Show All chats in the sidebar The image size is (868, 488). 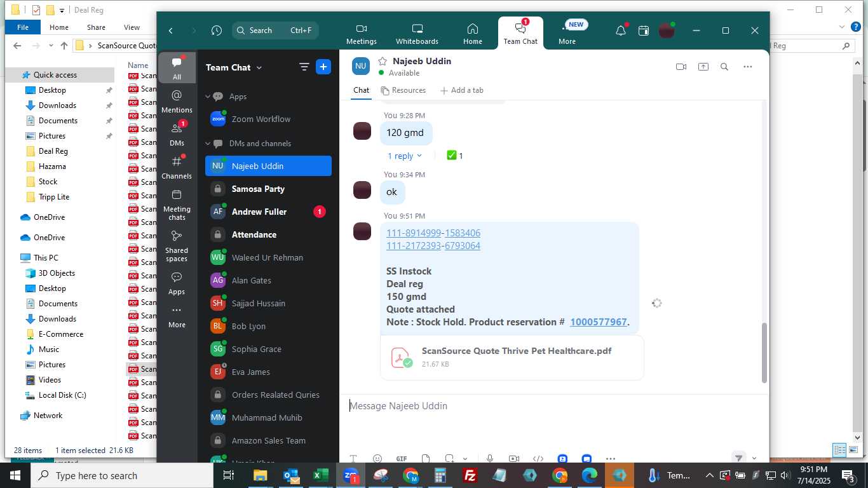pyautogui.click(x=177, y=68)
